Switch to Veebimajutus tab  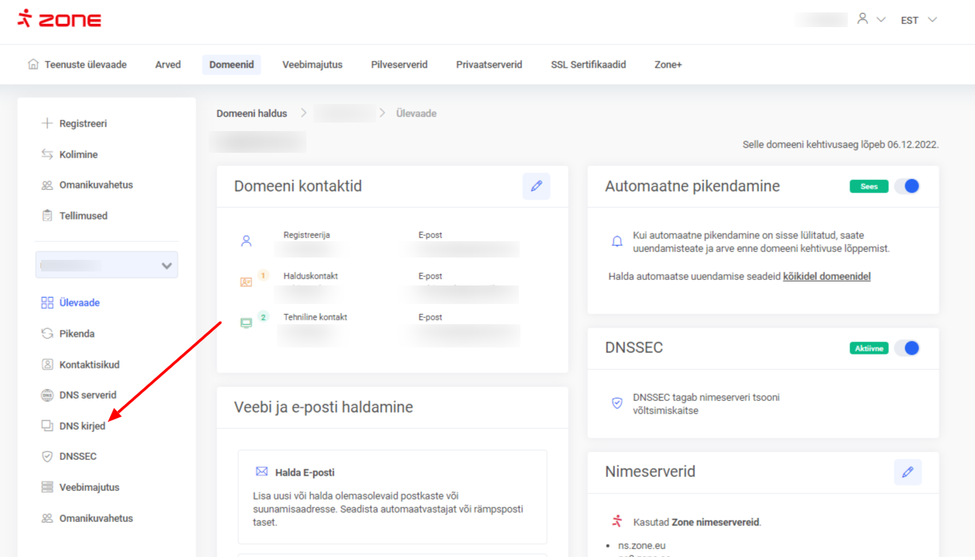click(312, 64)
